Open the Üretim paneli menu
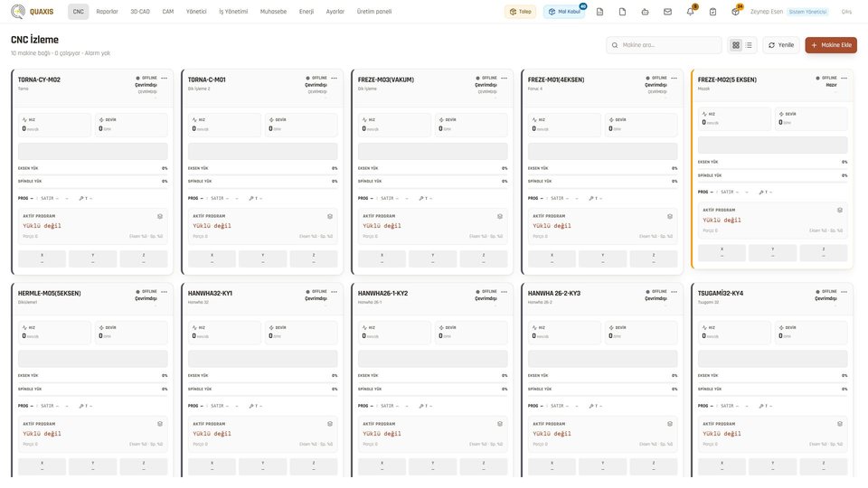 [374, 12]
